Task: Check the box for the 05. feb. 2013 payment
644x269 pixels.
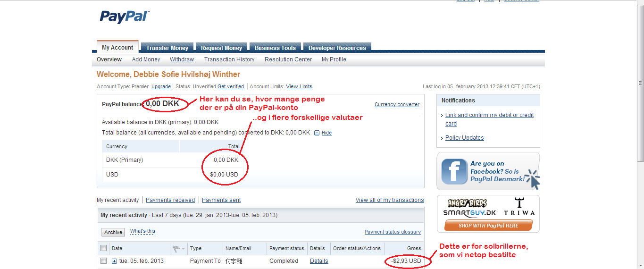Action: 104,261
